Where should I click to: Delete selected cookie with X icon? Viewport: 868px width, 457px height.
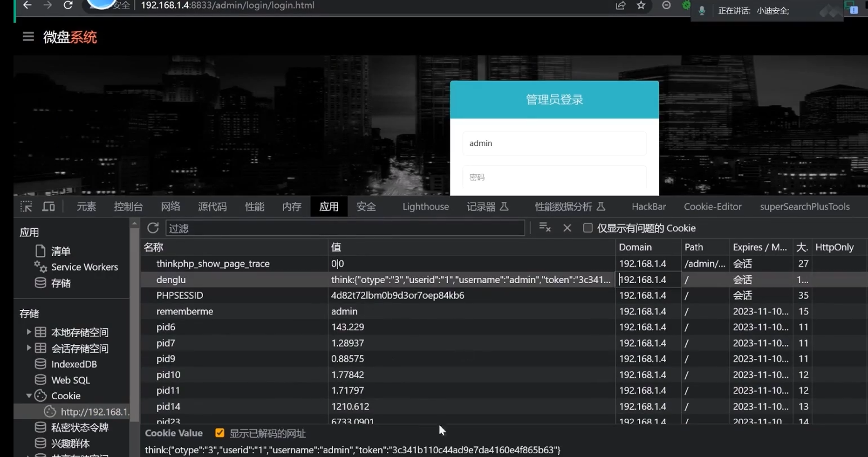tap(567, 228)
